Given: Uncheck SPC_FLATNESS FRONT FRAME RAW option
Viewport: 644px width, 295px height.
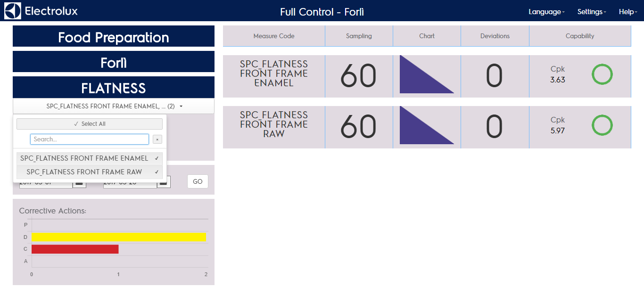Looking at the screenshot, I should tap(90, 172).
